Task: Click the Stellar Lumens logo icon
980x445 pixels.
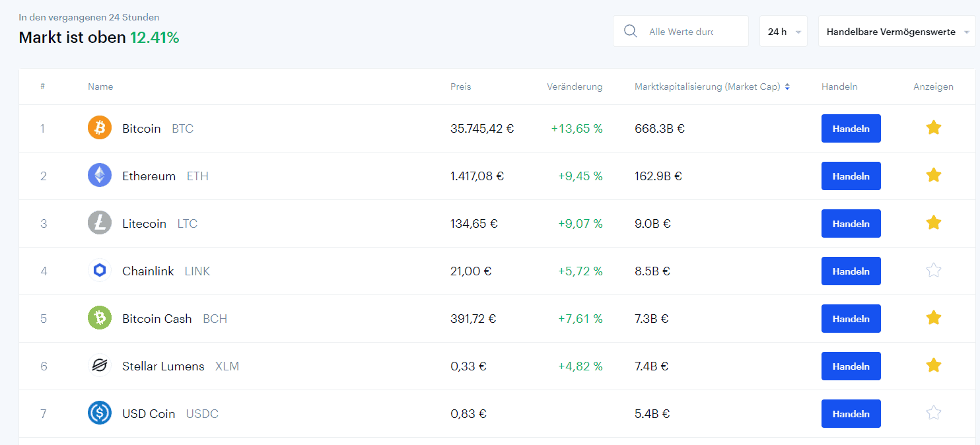Action: click(x=100, y=366)
